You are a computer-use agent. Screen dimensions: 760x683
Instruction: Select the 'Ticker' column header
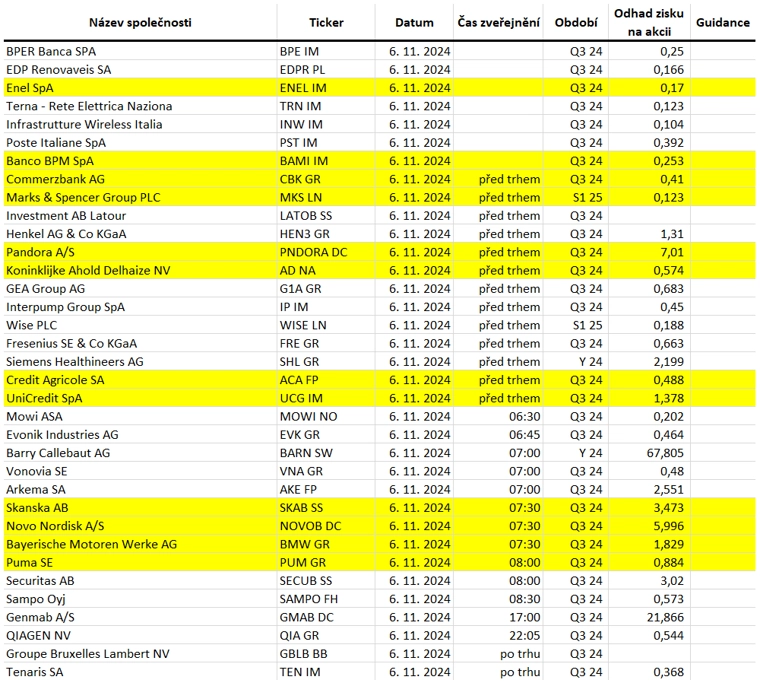pos(326,22)
